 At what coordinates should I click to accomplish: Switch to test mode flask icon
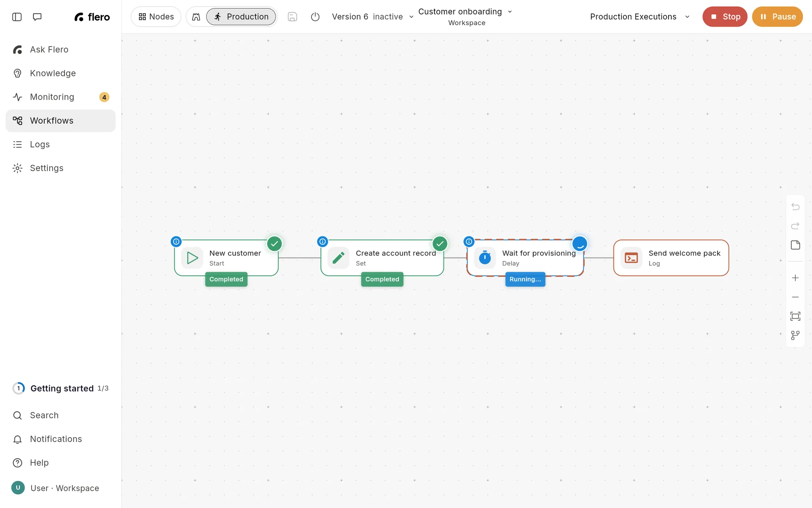196,17
